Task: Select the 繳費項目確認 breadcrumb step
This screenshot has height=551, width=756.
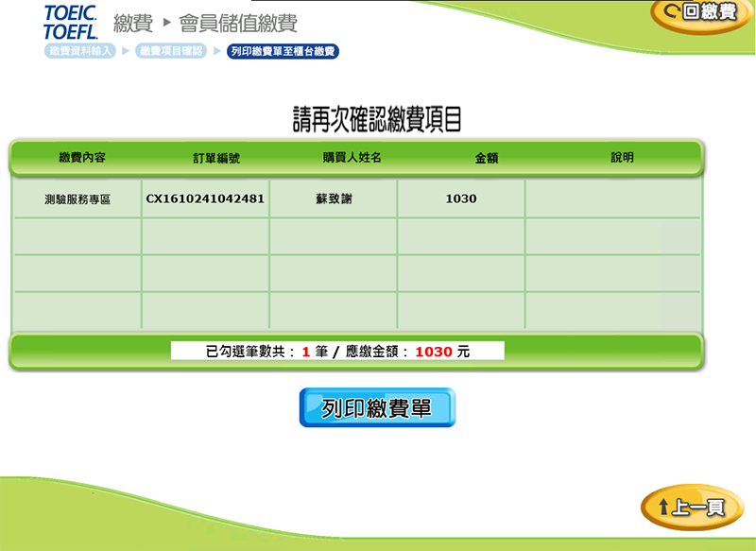Action: pyautogui.click(x=171, y=51)
